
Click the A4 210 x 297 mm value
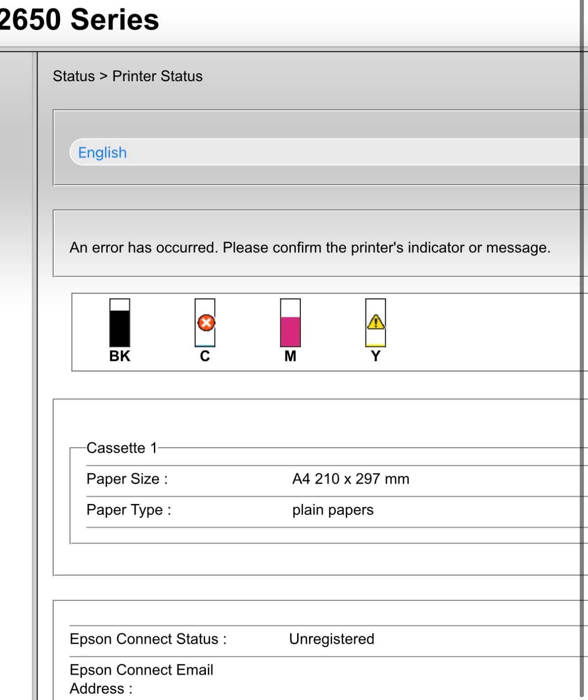coord(351,479)
